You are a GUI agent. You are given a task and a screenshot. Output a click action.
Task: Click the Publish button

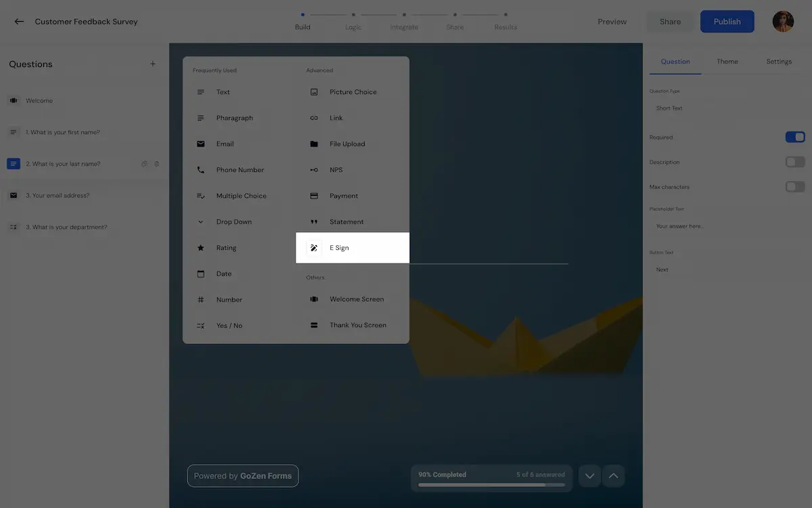(727, 21)
